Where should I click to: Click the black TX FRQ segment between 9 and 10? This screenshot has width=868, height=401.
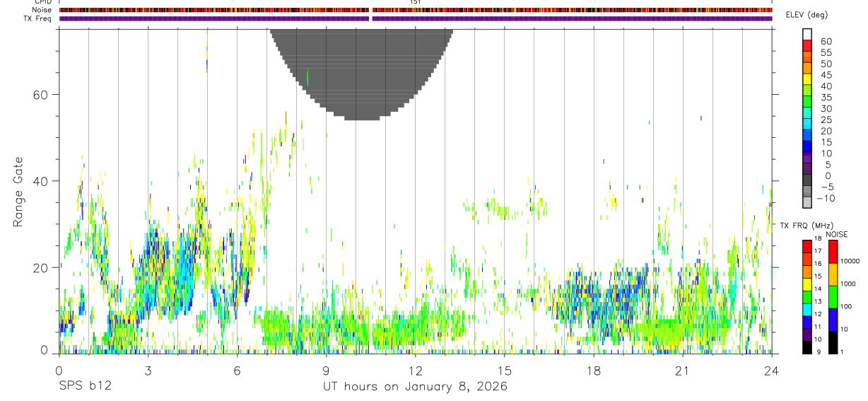coord(807,347)
